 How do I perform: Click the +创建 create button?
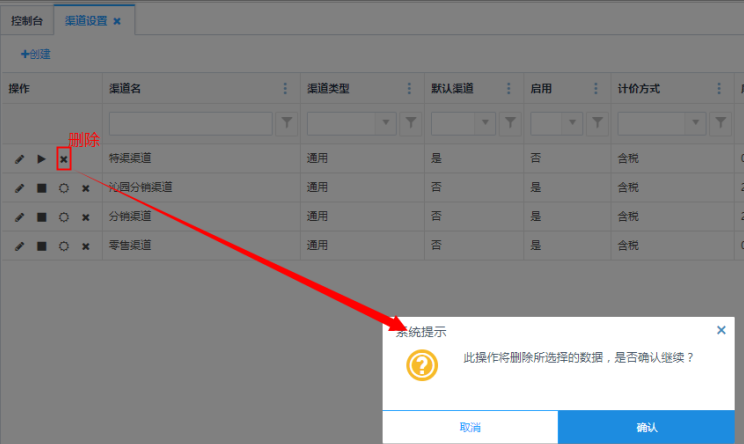point(35,54)
